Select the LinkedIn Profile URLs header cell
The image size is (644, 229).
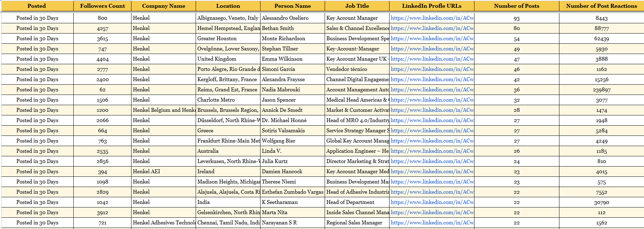point(431,6)
